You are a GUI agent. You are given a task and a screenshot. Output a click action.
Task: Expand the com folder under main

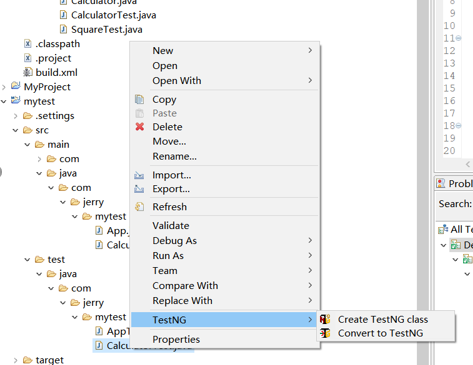click(x=39, y=159)
